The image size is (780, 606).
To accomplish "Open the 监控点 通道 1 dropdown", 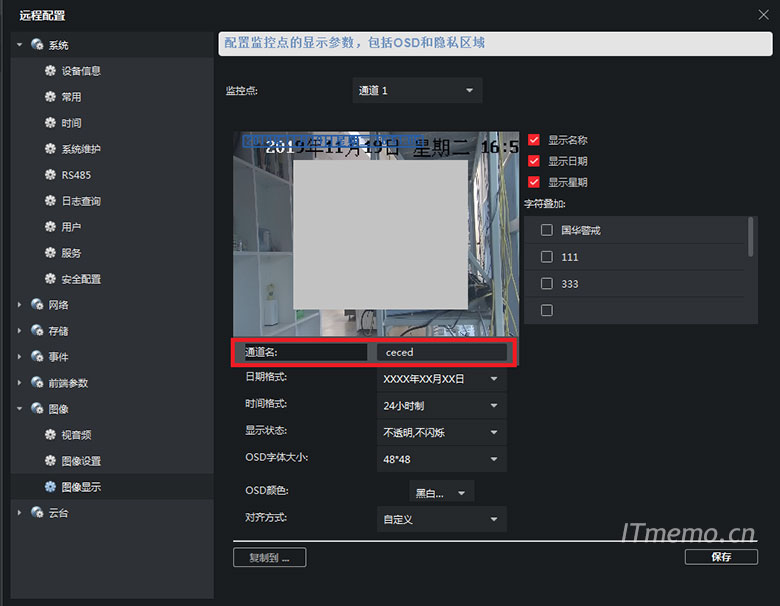I will click(417, 91).
